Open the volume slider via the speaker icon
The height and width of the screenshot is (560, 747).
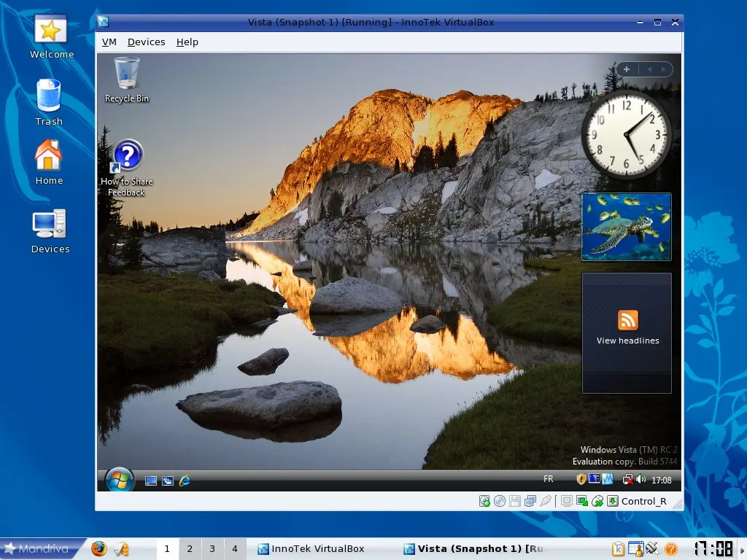[640, 479]
